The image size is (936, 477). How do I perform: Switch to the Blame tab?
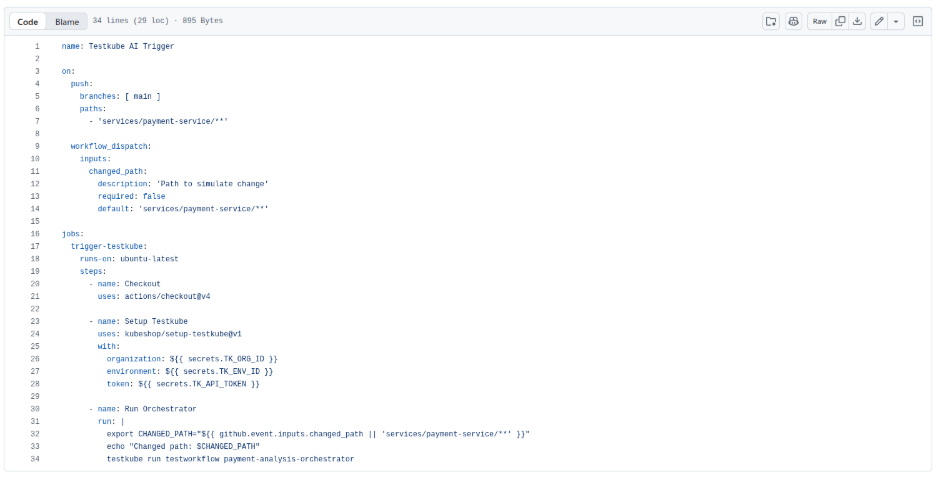pyautogui.click(x=67, y=21)
